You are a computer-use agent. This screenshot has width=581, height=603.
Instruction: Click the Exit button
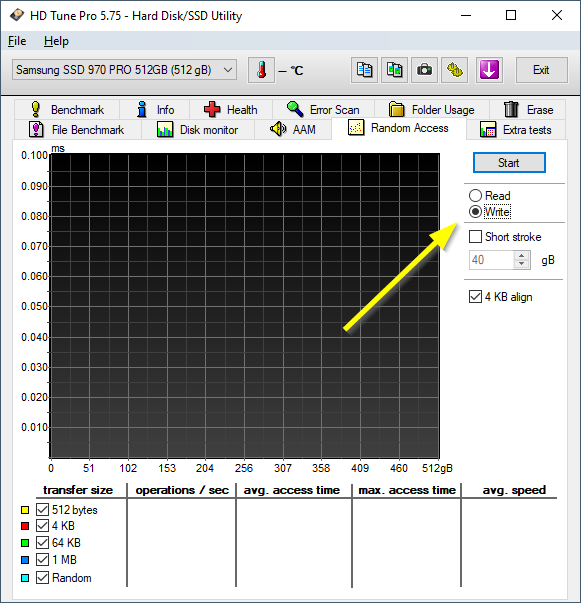[x=541, y=70]
